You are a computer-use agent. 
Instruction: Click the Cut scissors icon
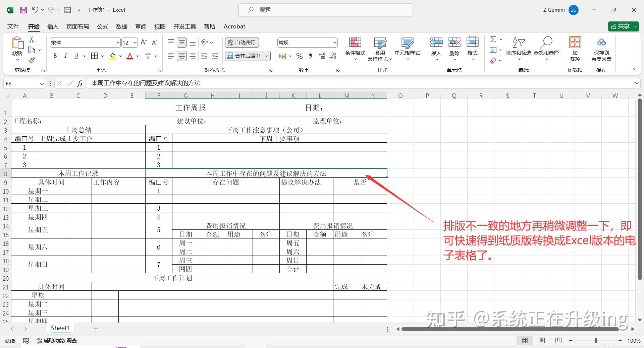click(x=32, y=40)
